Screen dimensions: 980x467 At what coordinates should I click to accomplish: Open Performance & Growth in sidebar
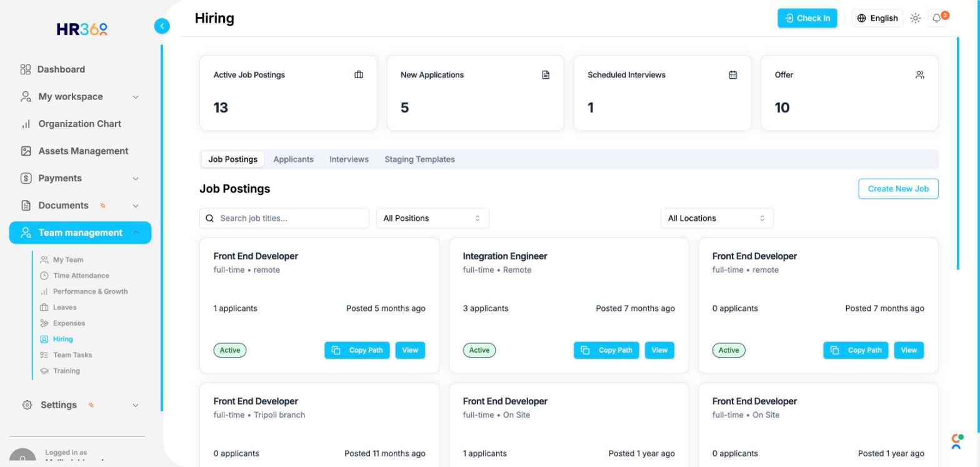(90, 291)
